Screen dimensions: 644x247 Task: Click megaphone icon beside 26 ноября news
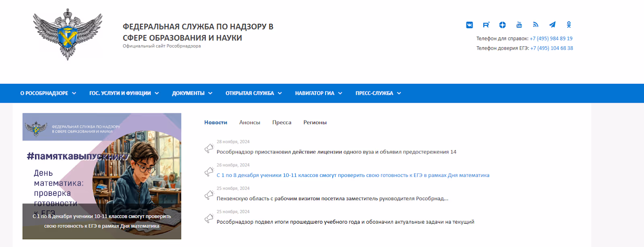pos(209,172)
